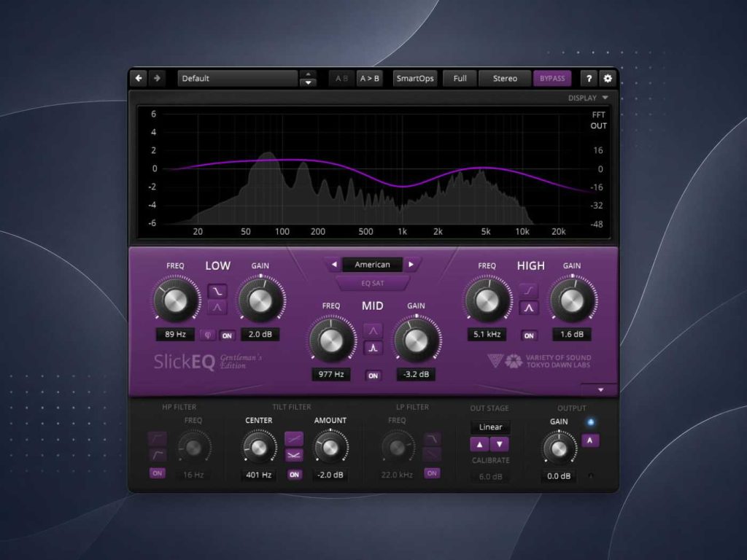
Task: Toggle mid band ON switch
Action: pyautogui.click(x=373, y=376)
